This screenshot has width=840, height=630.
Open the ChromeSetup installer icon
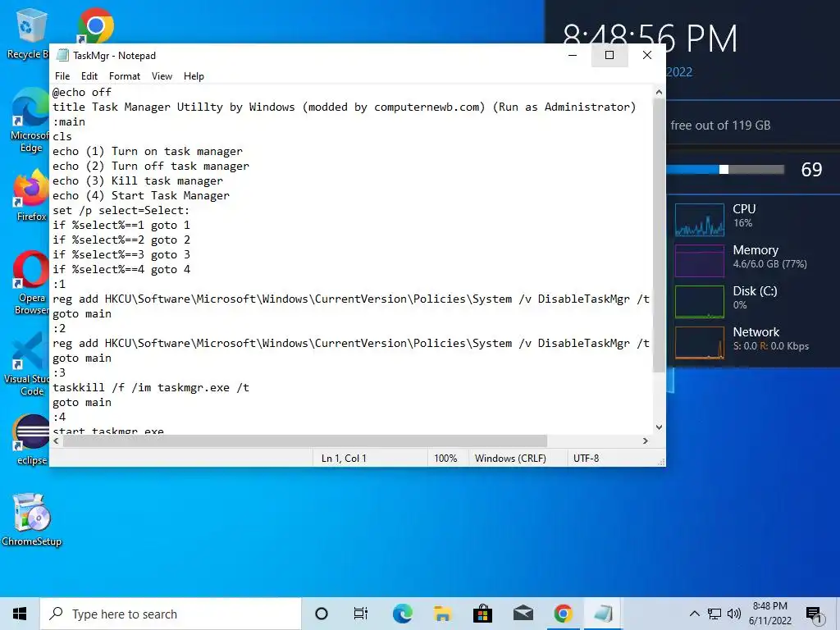pos(32,519)
